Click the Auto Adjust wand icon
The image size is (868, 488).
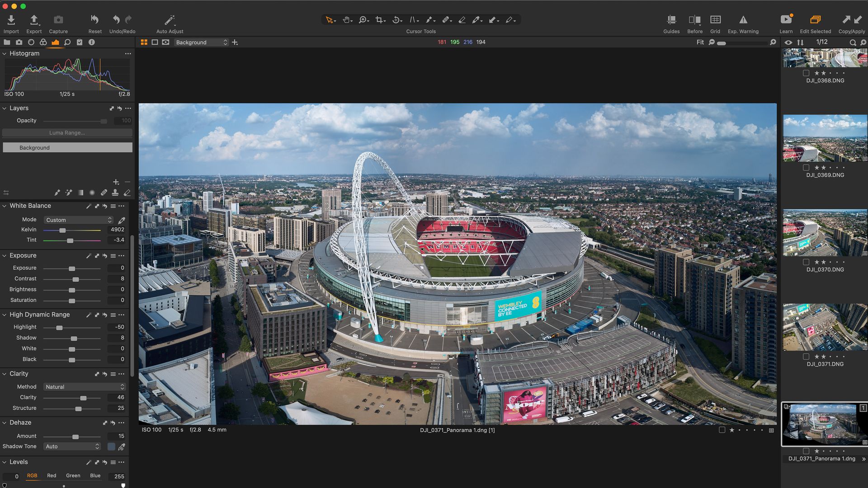170,19
